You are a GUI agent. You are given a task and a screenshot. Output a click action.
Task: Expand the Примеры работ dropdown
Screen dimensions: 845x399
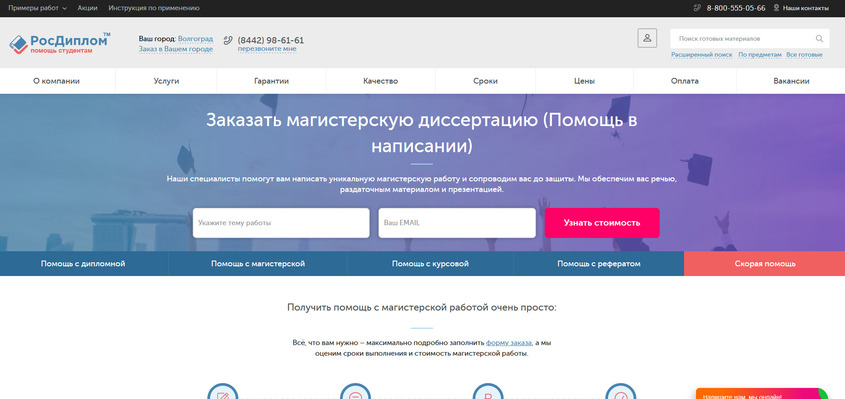[37, 8]
